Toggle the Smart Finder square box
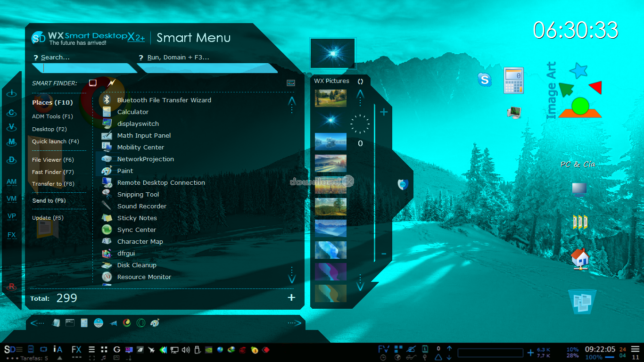Screen dimensions: 644x362 pyautogui.click(x=93, y=83)
